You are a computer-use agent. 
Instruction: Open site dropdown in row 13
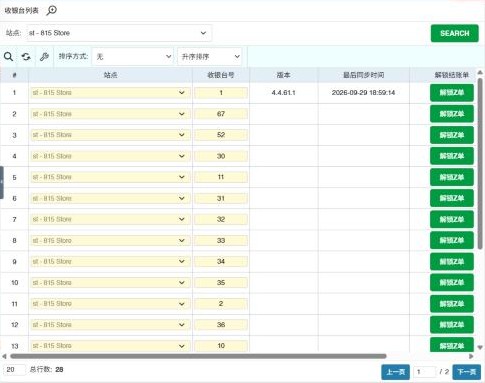110,346
